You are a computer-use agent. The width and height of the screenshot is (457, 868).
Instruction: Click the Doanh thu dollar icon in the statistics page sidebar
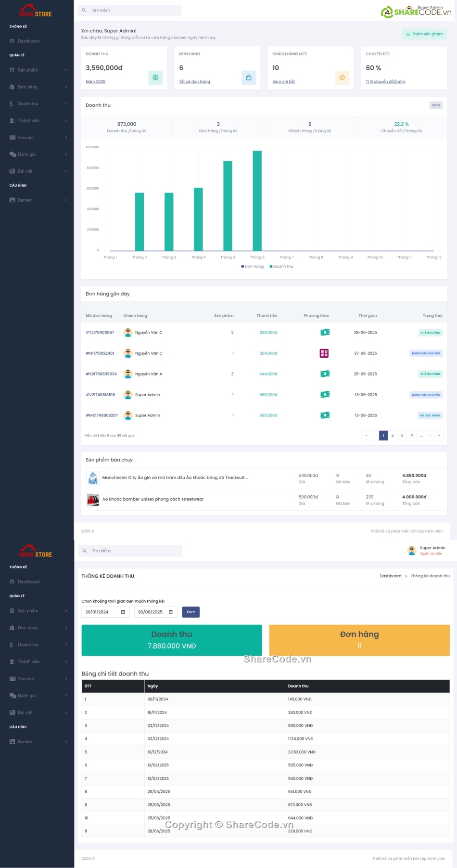click(x=12, y=645)
